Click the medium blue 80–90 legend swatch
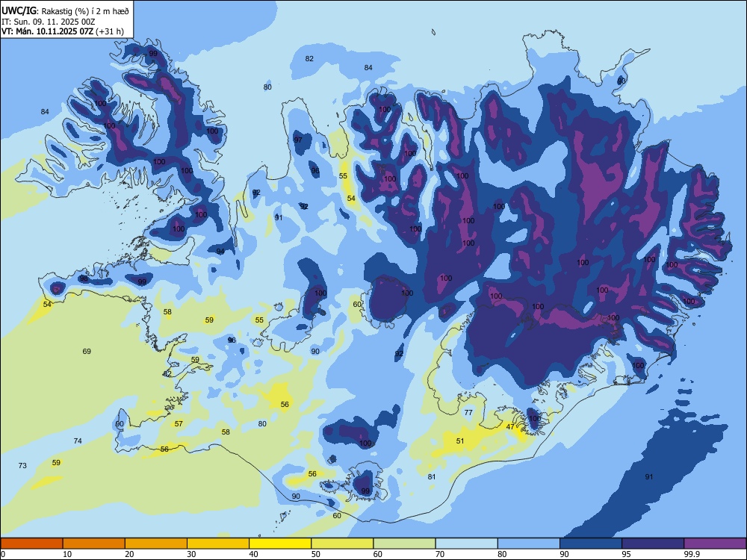Viewport: 747px width, 560px height. (529, 544)
